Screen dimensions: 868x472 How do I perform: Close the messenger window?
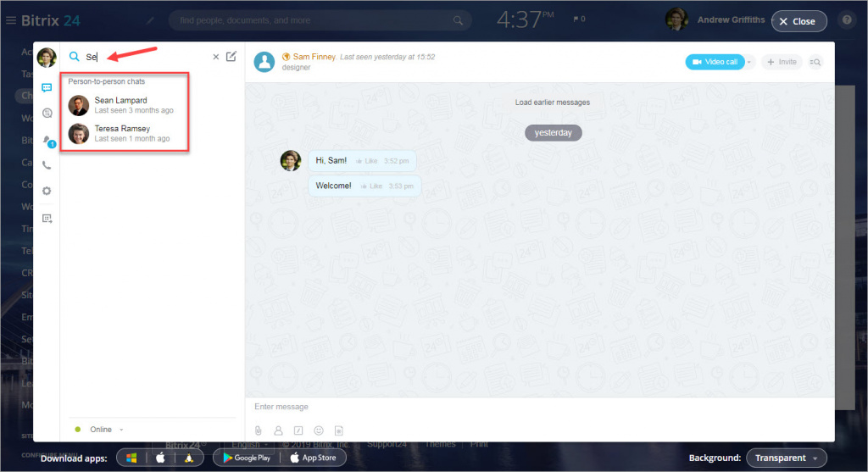[798, 21]
